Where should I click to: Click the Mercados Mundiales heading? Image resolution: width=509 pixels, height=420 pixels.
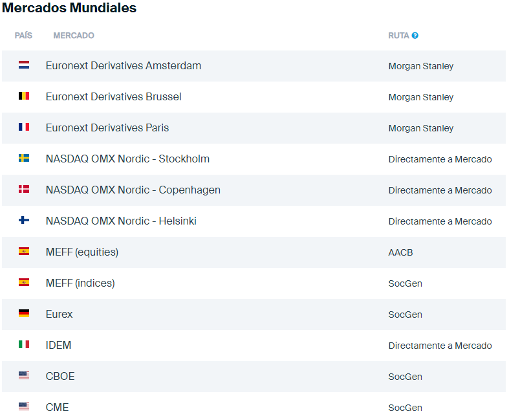click(x=69, y=8)
